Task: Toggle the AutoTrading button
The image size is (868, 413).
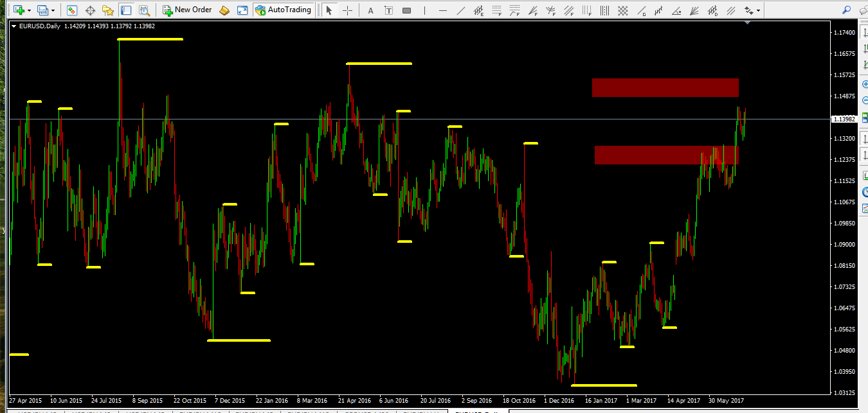Action: (284, 10)
